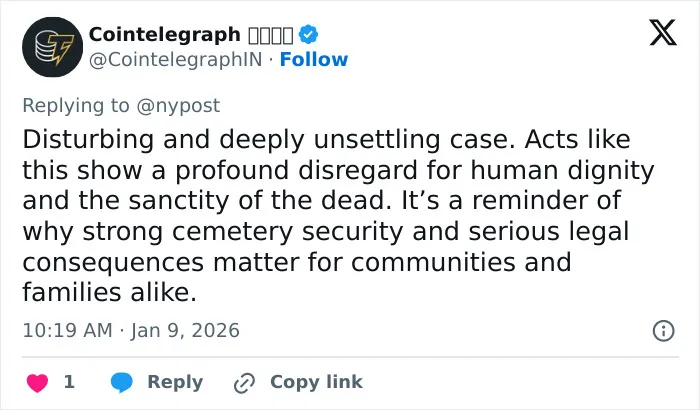The height and width of the screenshot is (410, 700).
Task: Click the placeholder boxes after Cointelegraph name
Action: 271,35
